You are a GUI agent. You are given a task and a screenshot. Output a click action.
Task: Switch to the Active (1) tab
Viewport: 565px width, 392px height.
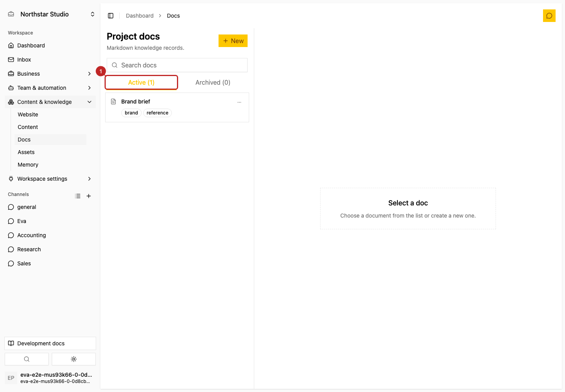(141, 82)
